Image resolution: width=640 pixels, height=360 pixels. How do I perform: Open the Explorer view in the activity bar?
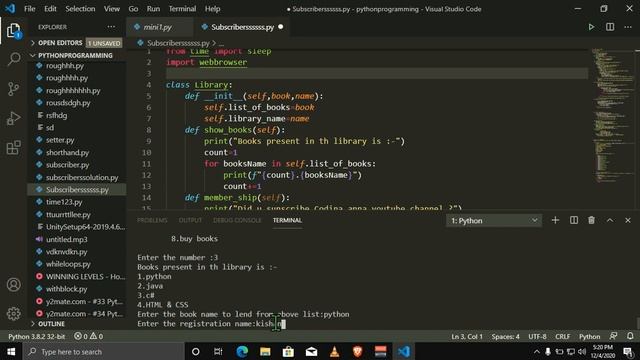click(x=13, y=31)
